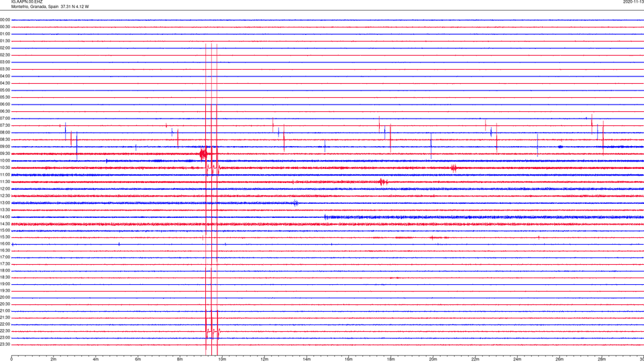Select the 4m axis tick label
644x362 pixels.
click(96, 359)
